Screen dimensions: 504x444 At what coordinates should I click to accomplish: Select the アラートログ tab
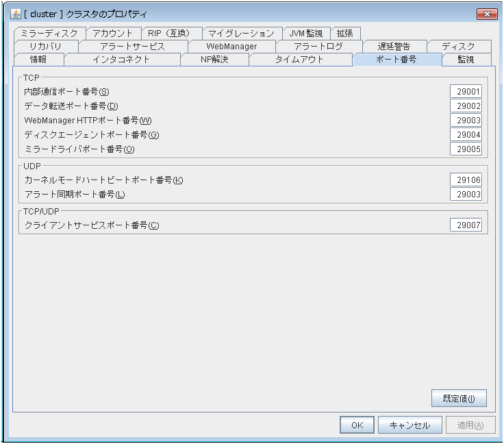click(x=318, y=46)
